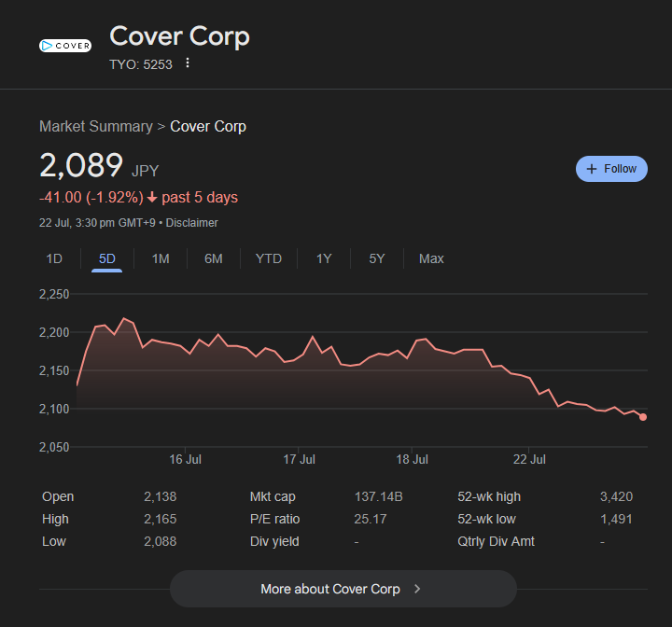672x627 pixels.
Task: Select the 5D range tab
Action: coord(106,258)
